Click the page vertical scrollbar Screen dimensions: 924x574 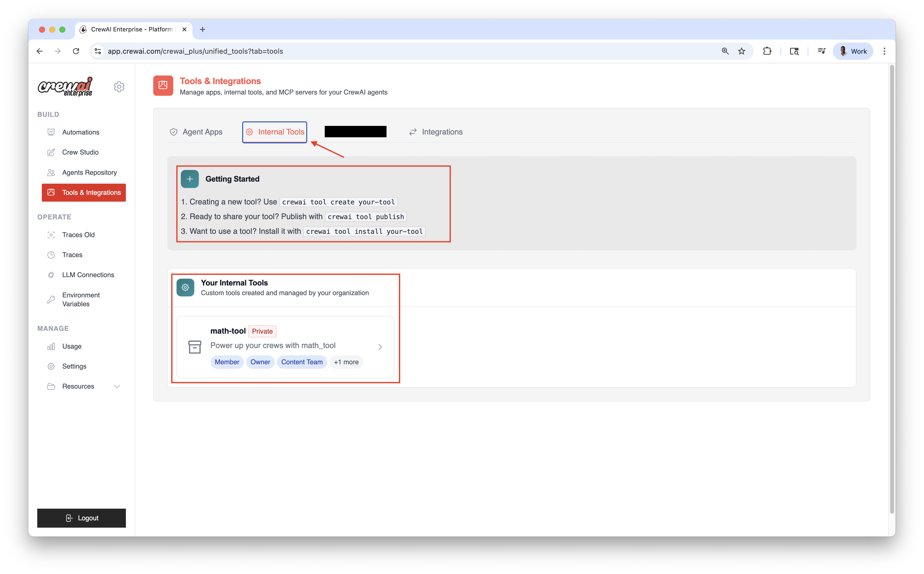892,289
